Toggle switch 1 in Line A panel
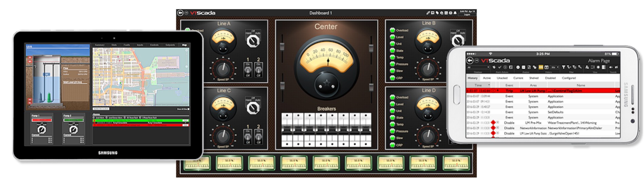 point(248,69)
